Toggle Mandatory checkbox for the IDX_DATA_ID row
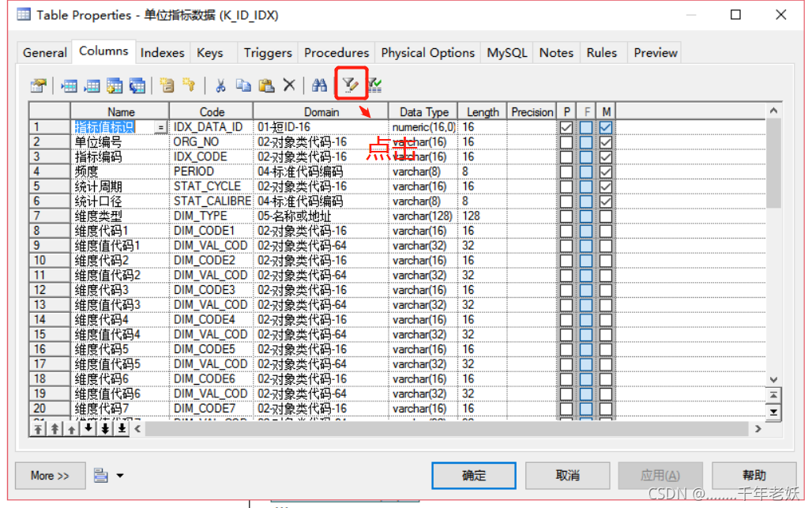Screen dimensions: 812x508 (x=606, y=127)
